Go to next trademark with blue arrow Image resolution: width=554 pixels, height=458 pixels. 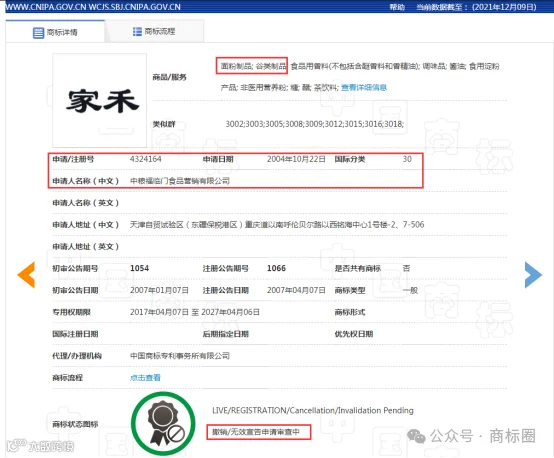(x=533, y=275)
